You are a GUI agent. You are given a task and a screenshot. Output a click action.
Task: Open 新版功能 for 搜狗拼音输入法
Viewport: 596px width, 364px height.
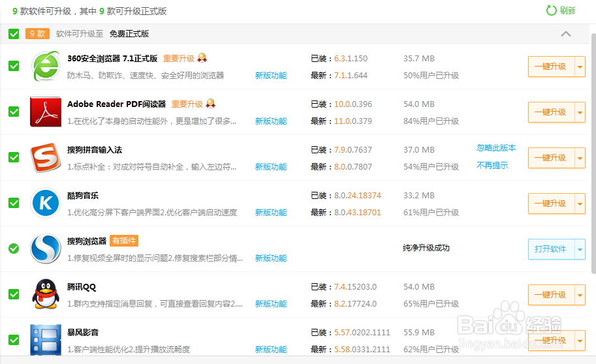(x=271, y=166)
